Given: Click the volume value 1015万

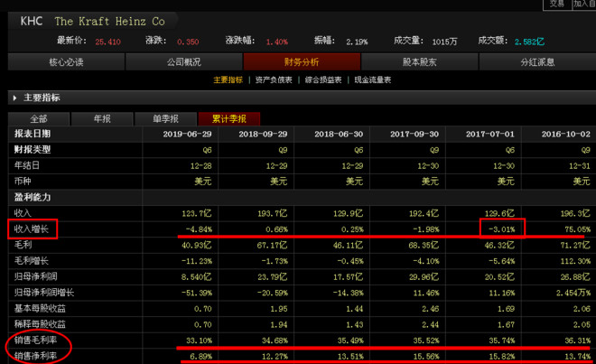Looking at the screenshot, I should pos(444,42).
